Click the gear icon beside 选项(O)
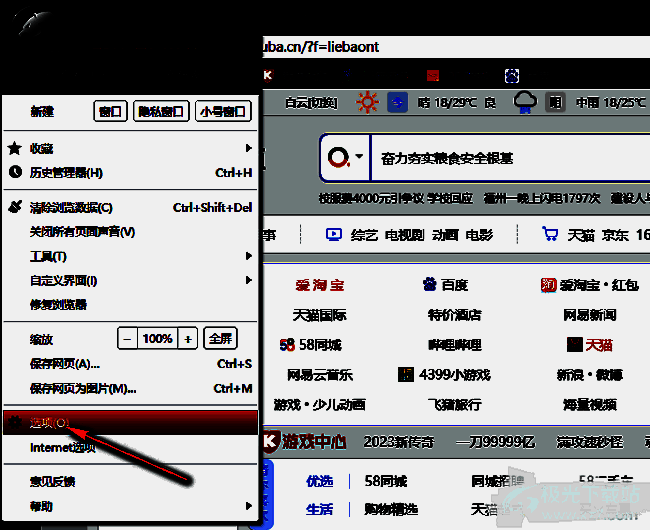650x530 pixels. pyautogui.click(x=14, y=422)
